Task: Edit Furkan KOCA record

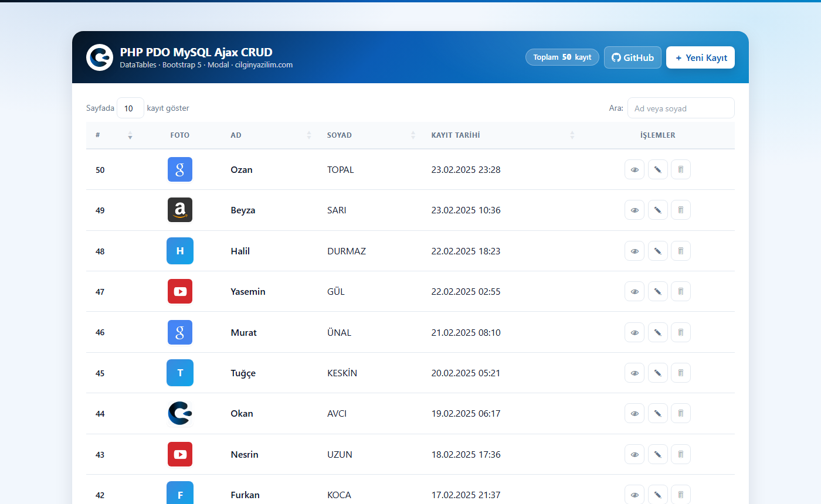Action: coord(658,495)
